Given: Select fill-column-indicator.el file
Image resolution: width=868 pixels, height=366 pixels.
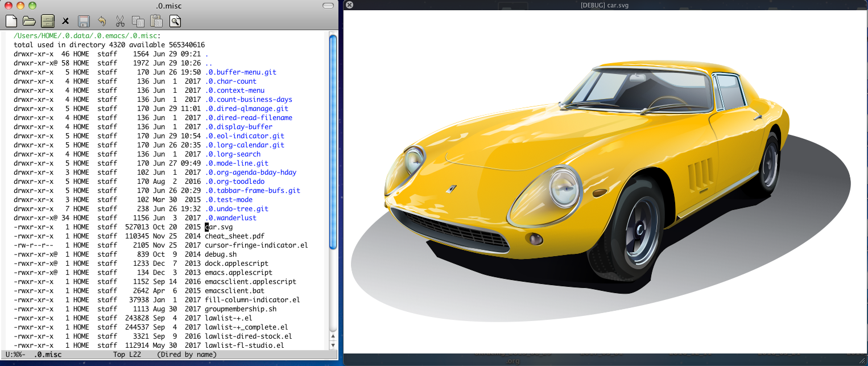Looking at the screenshot, I should tap(253, 300).
